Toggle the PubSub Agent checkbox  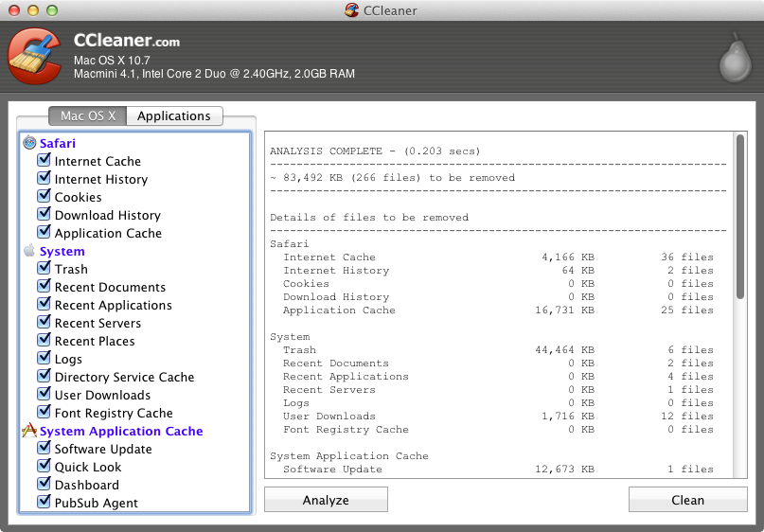pos(44,503)
